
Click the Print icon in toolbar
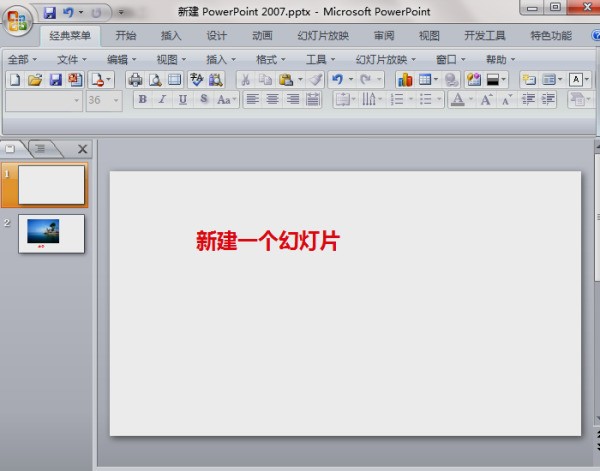135,79
